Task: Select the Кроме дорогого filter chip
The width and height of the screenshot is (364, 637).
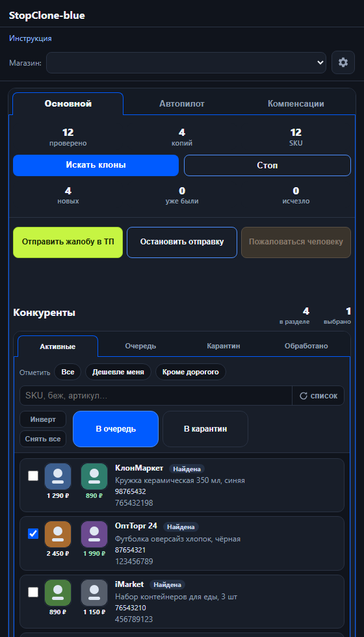Action: coord(190,372)
